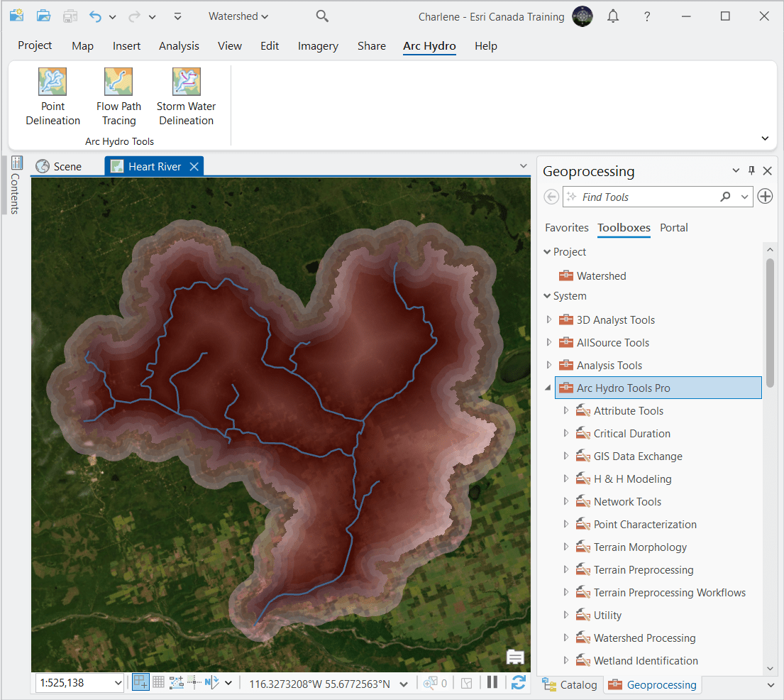Click the selection chip icon in status bar

467,683
